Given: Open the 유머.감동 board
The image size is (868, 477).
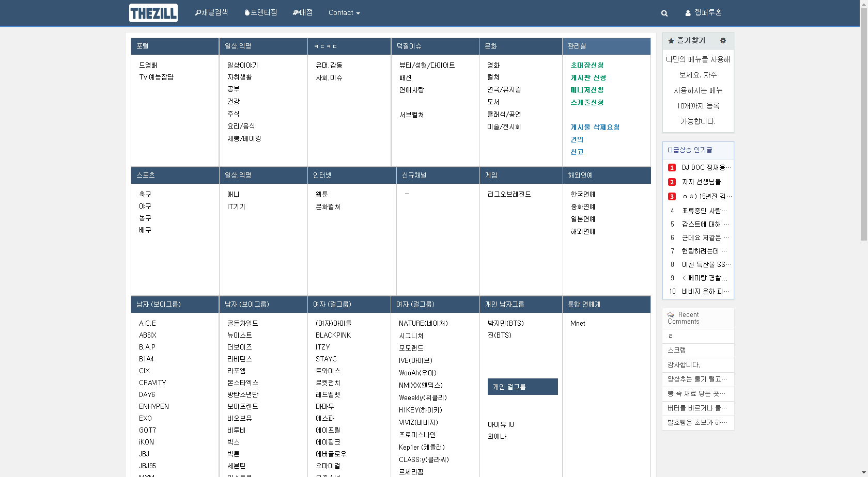Looking at the screenshot, I should (x=329, y=65).
